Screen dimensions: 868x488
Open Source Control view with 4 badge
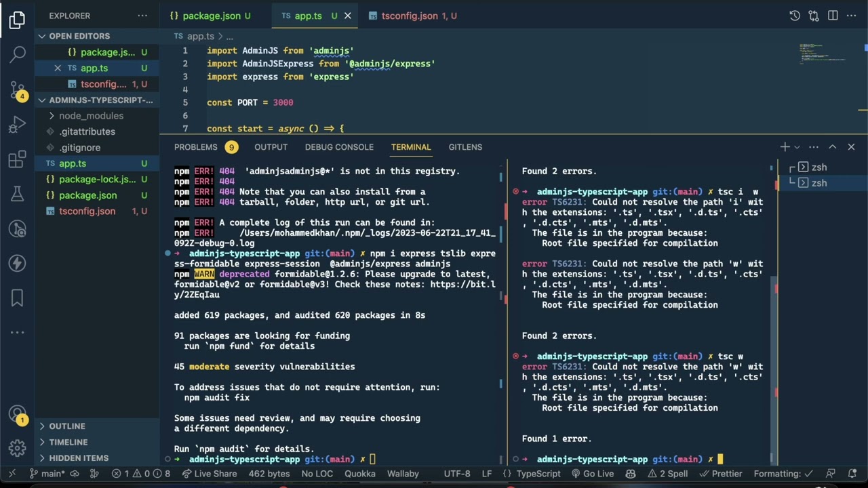pos(18,89)
